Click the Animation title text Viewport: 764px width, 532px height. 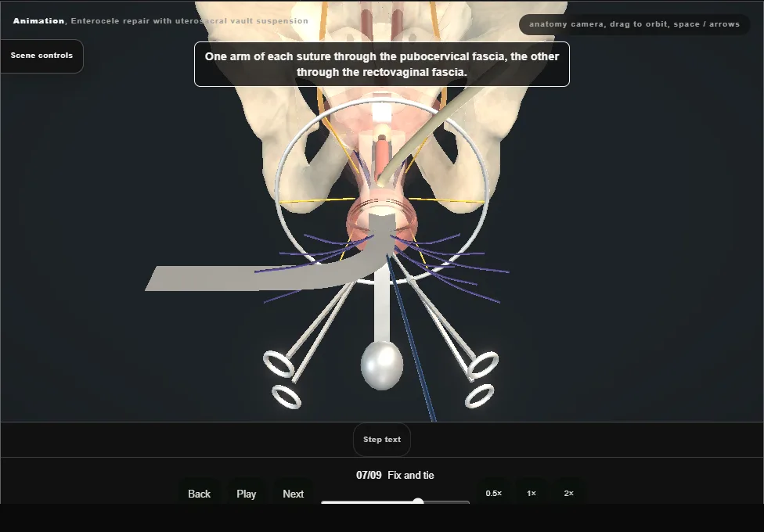click(160, 21)
